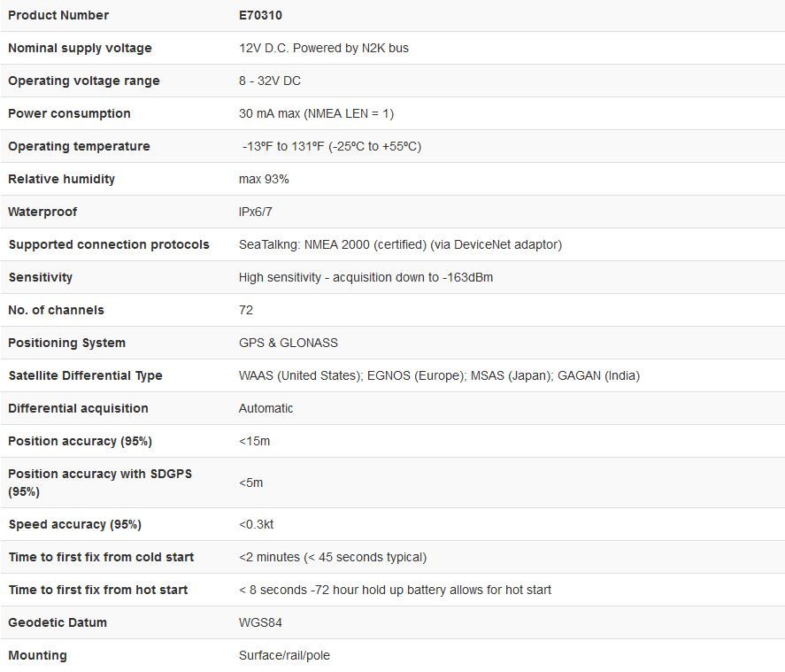
Task: Click the "<0.3kt" speed accuracy value
Action: pyautogui.click(x=256, y=524)
